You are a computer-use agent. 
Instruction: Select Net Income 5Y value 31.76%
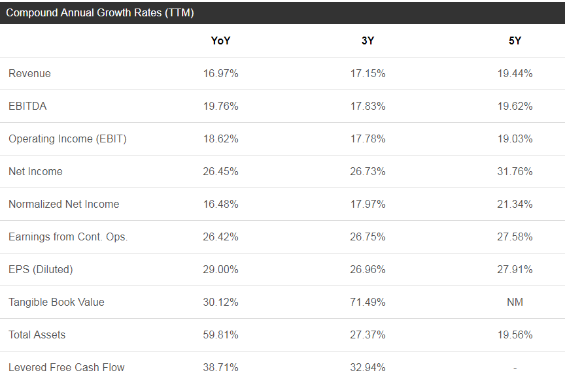pos(515,171)
